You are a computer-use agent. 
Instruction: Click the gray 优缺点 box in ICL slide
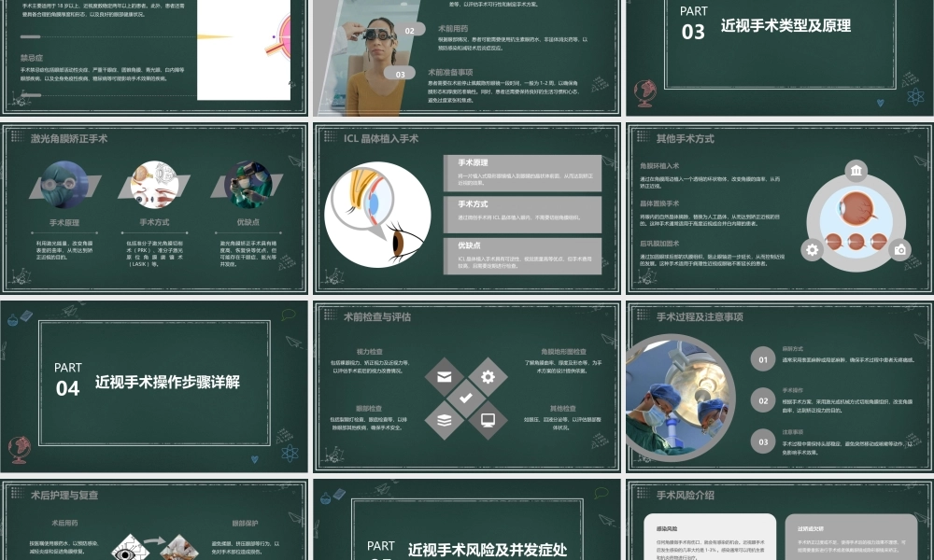point(522,256)
